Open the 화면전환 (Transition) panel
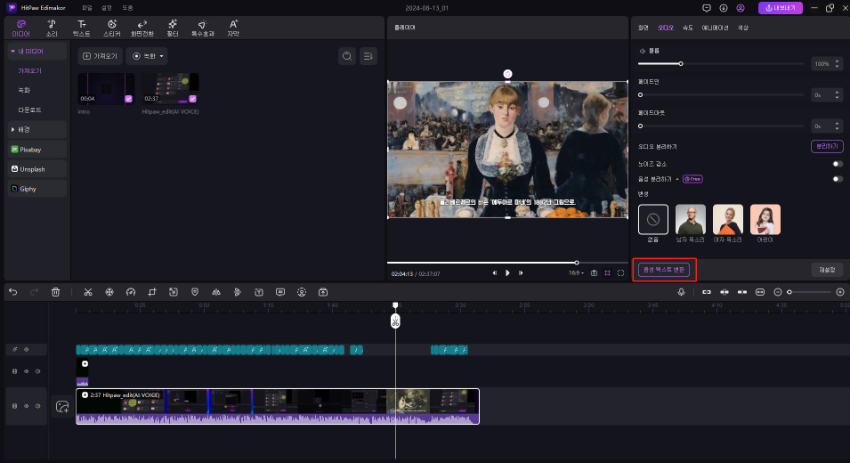This screenshot has height=463, width=850. [x=142, y=27]
